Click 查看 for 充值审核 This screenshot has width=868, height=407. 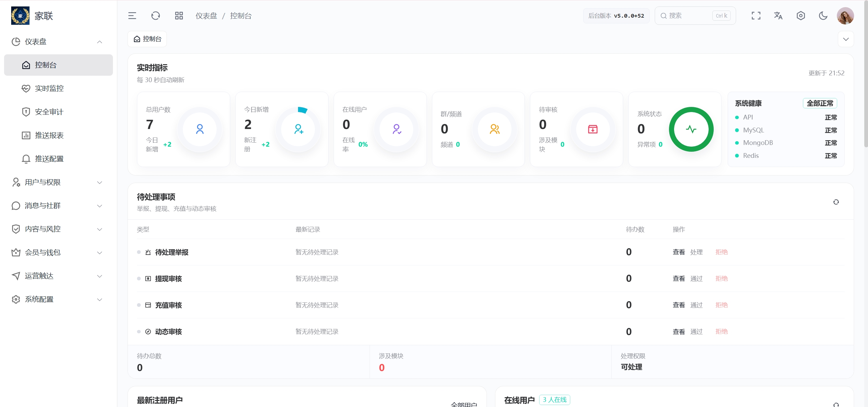pyautogui.click(x=679, y=305)
